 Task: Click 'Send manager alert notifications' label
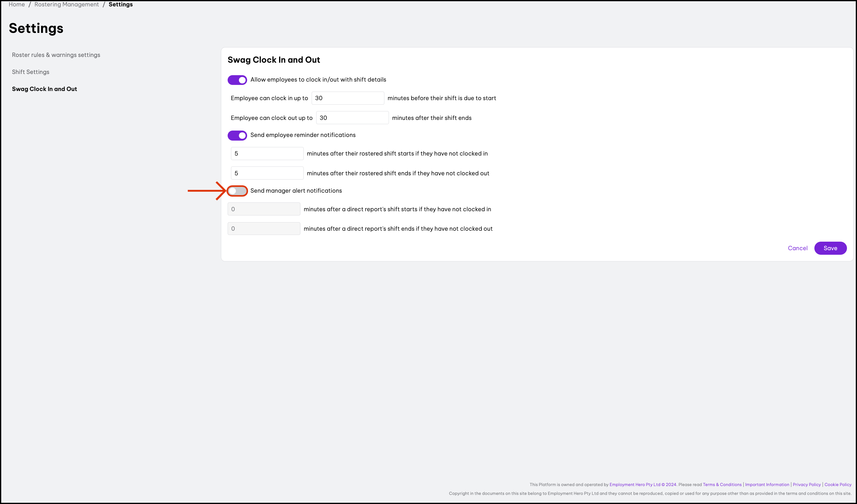tap(296, 191)
